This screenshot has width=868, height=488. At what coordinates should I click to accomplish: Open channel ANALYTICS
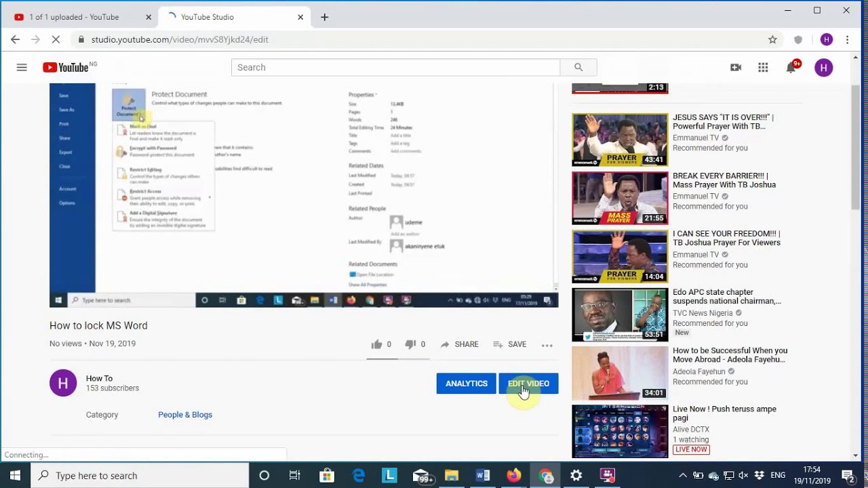(x=467, y=384)
